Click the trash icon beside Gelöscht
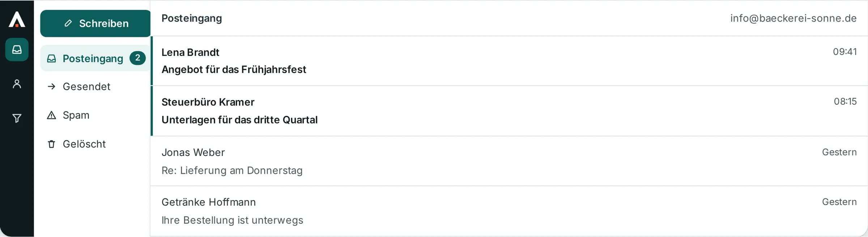Image resolution: width=868 pixels, height=237 pixels. tap(52, 144)
